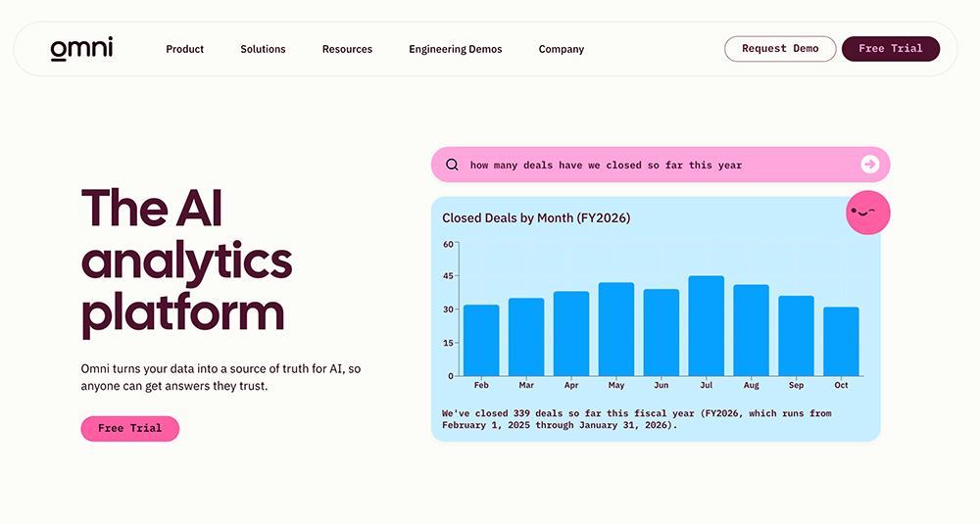Go to Engineering Demos
The height and width of the screenshot is (524, 980).
(x=455, y=49)
